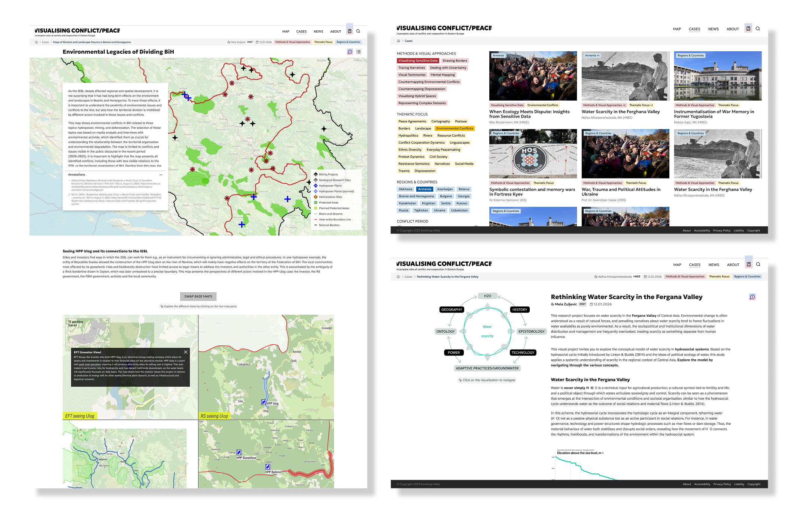Viewport: 812px width, 512px height.
Task: Open Methods & Visual Approaches tag on Fergana Valley page
Action: 685,277
